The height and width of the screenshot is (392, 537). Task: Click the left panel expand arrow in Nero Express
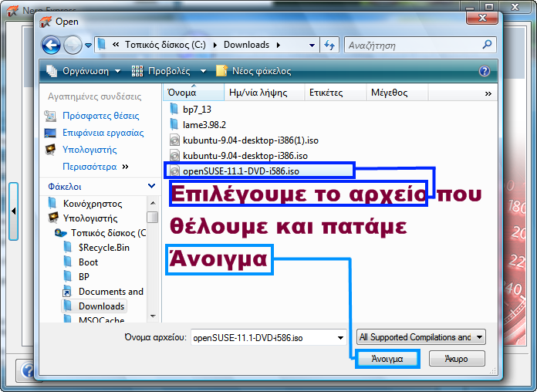13,211
